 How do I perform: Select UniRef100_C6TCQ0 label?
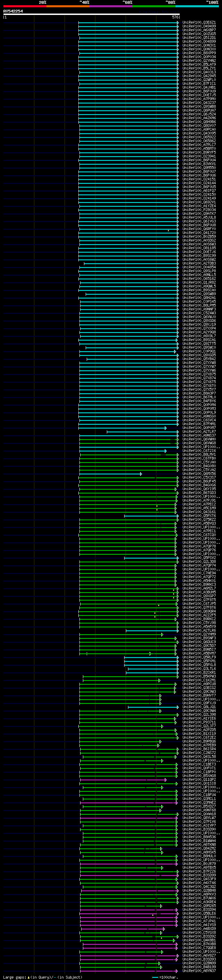tap(199, 535)
